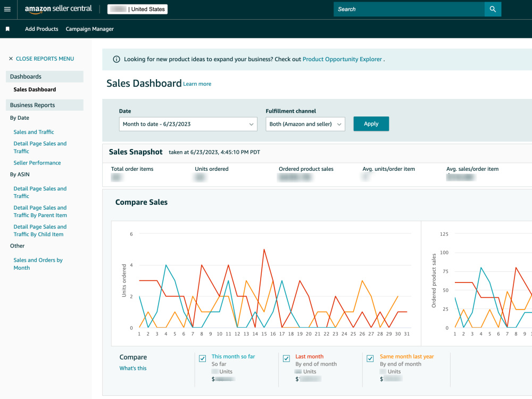Click the By Date sidebar label
This screenshot has height=399, width=532.
tap(19, 118)
